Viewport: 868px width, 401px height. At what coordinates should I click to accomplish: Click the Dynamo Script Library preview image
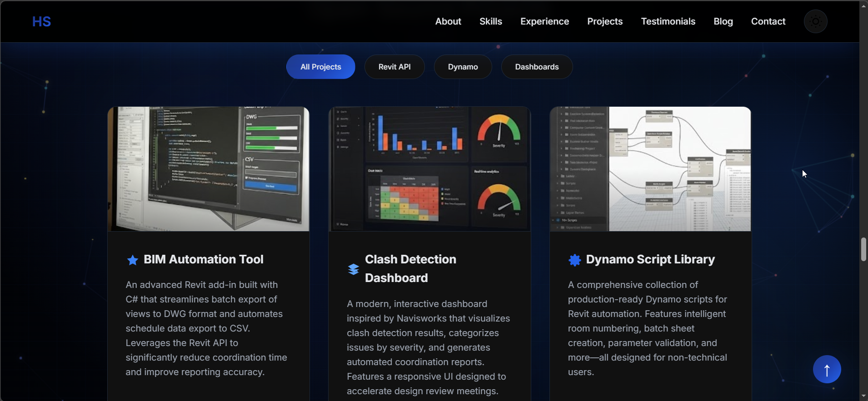point(650,169)
